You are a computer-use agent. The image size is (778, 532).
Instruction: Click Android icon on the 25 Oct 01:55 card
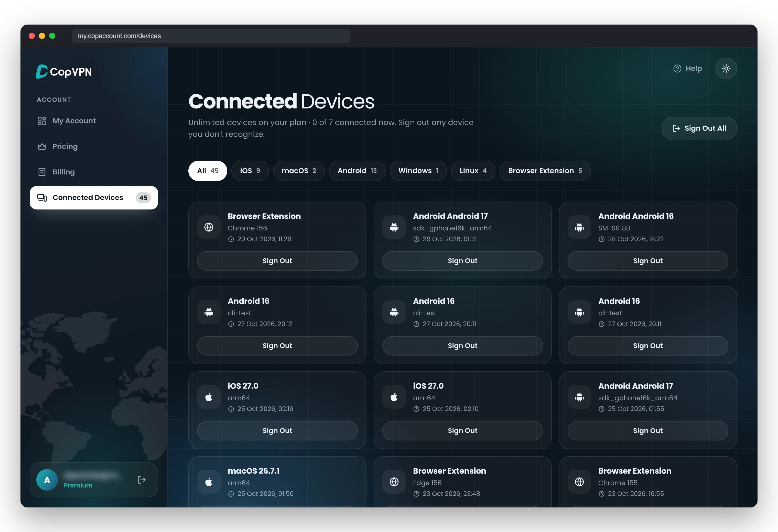(579, 397)
